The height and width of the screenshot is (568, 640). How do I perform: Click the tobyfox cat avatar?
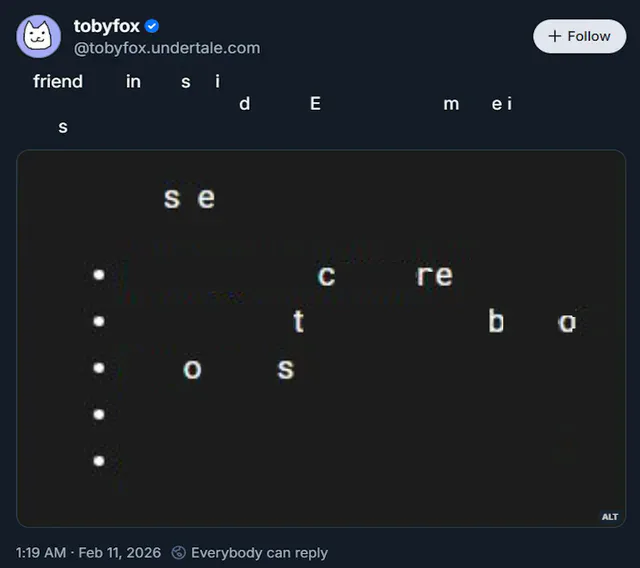point(38,37)
